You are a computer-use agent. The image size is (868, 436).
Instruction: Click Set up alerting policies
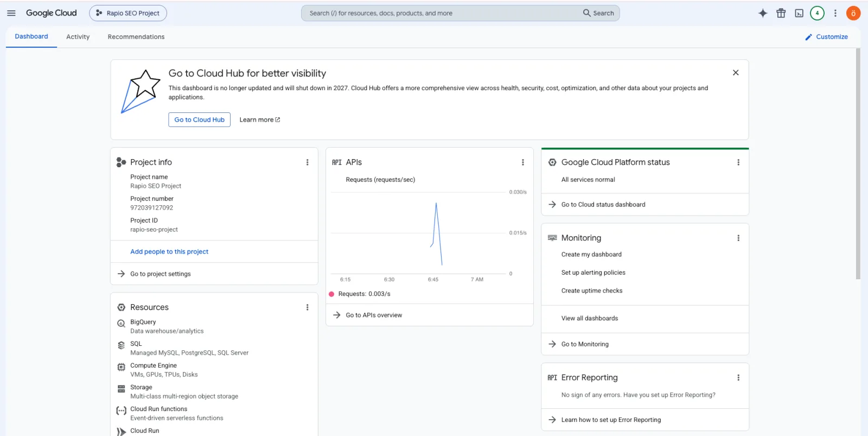[593, 273]
